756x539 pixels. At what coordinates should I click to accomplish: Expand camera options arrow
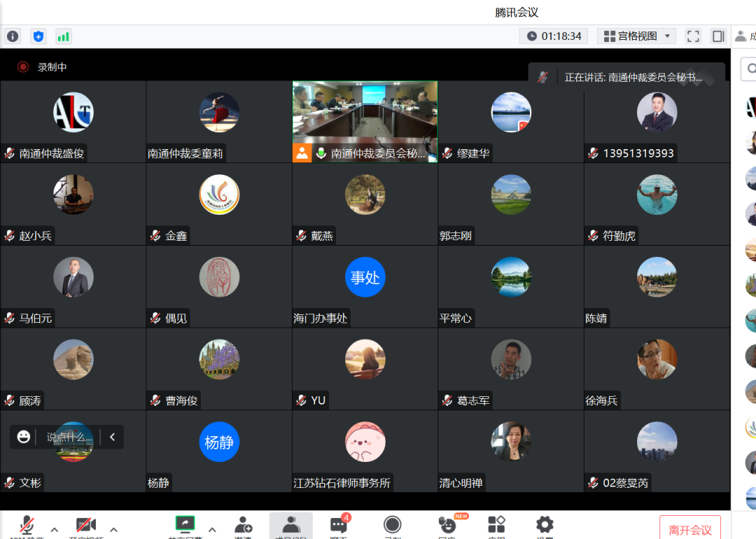(x=114, y=529)
